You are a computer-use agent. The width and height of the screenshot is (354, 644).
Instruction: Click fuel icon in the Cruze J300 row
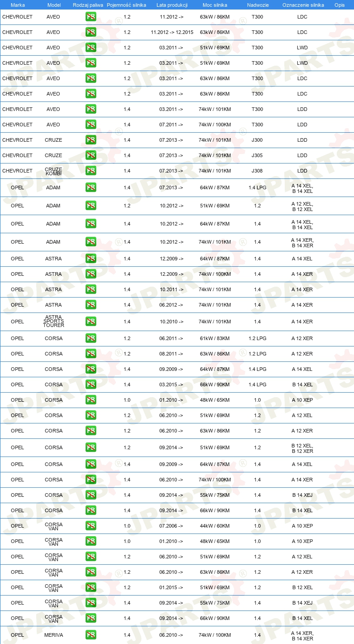[91, 140]
